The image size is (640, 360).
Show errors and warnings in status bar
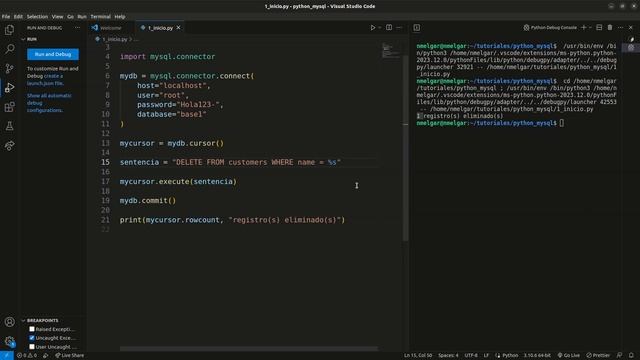point(27,356)
